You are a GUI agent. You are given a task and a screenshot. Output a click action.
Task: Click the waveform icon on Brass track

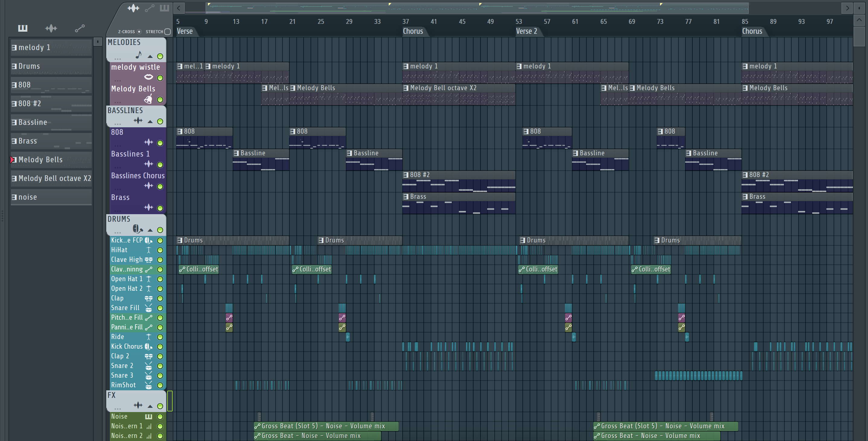point(148,208)
